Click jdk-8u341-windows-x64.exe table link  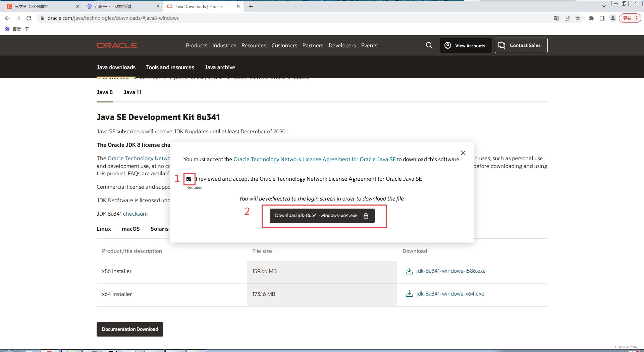pyautogui.click(x=450, y=294)
